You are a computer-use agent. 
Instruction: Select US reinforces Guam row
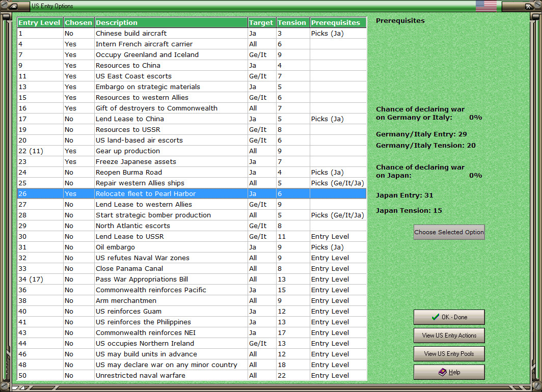(192, 312)
